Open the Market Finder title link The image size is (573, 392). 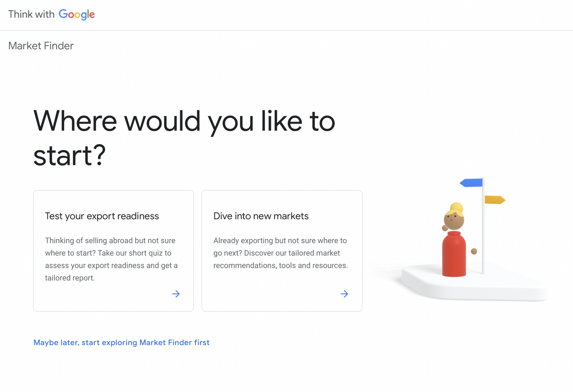coord(41,46)
